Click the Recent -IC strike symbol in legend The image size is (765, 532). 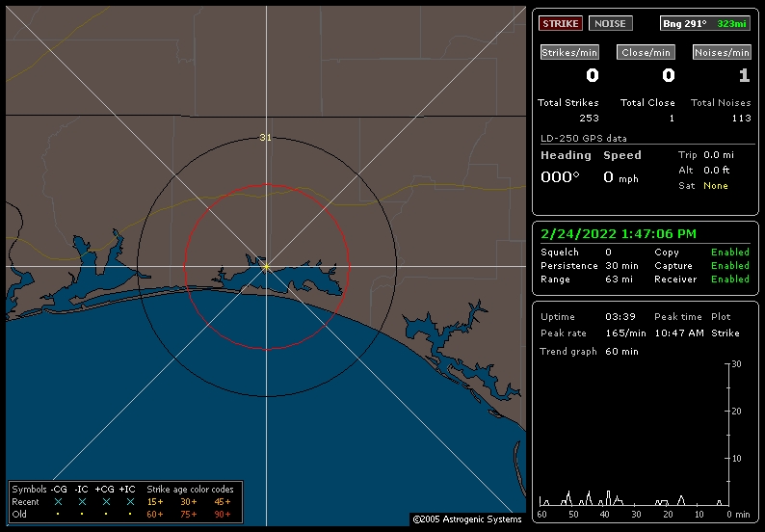coord(82,502)
